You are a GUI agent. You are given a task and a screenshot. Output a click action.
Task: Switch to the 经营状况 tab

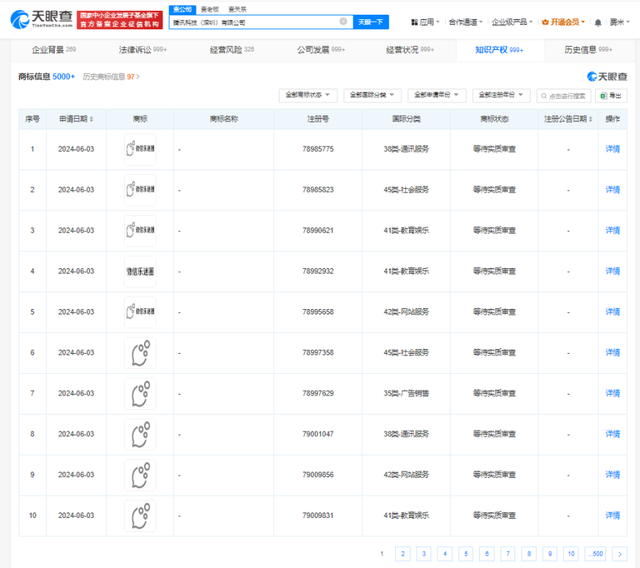tap(410, 50)
